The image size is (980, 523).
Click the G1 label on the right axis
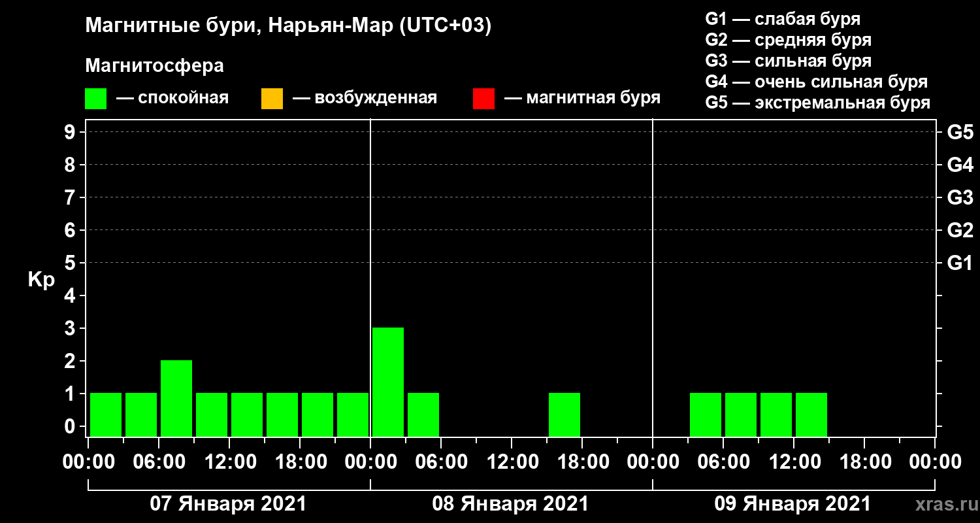pyautogui.click(x=960, y=263)
